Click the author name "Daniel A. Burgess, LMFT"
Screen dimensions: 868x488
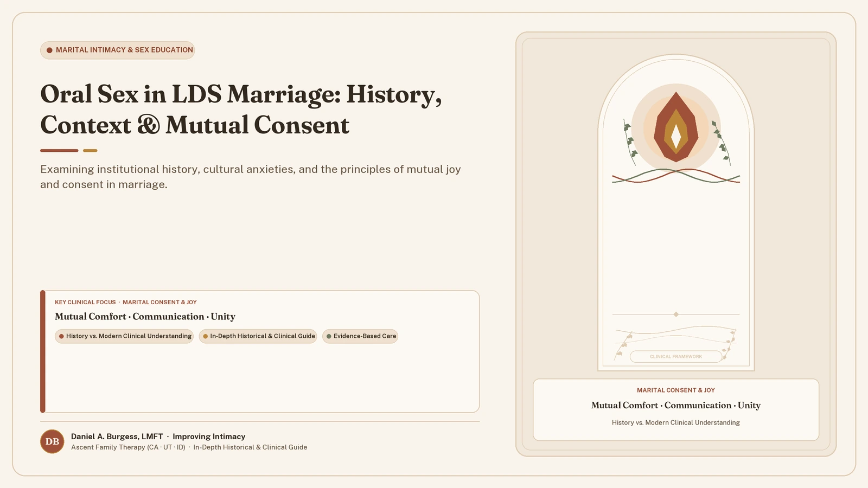pos(117,436)
